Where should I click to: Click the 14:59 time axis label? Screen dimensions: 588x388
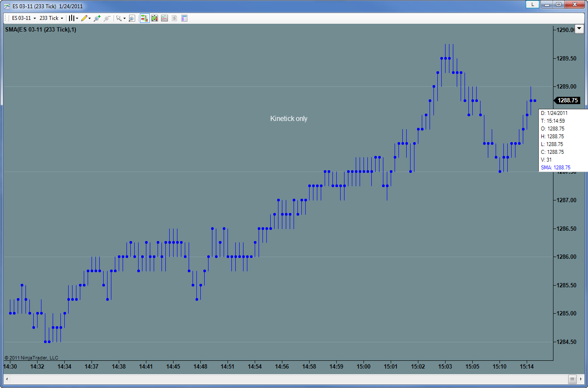pos(336,366)
